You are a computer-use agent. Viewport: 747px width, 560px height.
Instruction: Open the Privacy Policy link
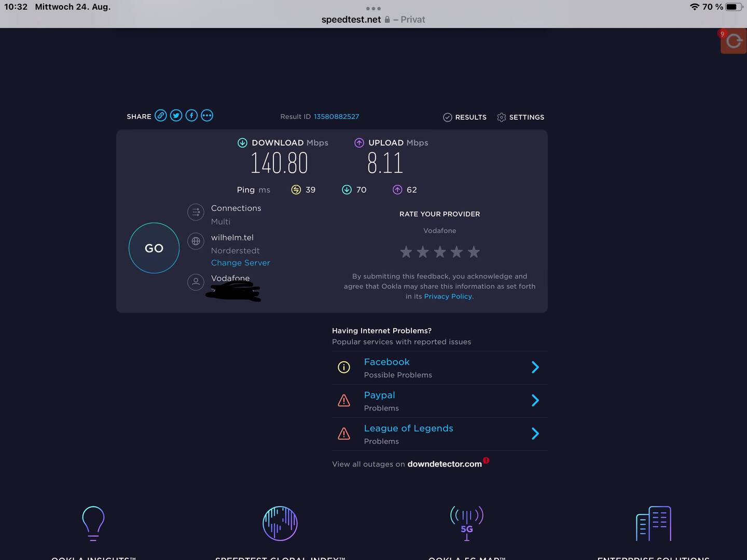449,297
